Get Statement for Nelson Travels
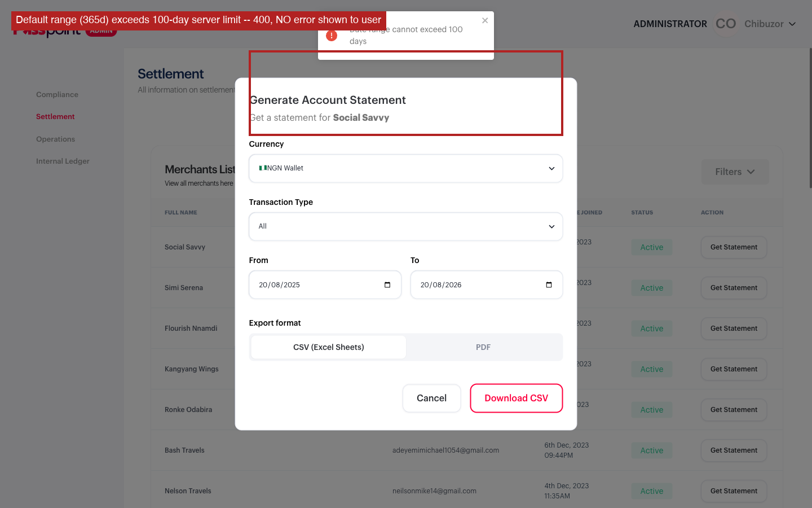The width and height of the screenshot is (812, 508). coord(734,491)
